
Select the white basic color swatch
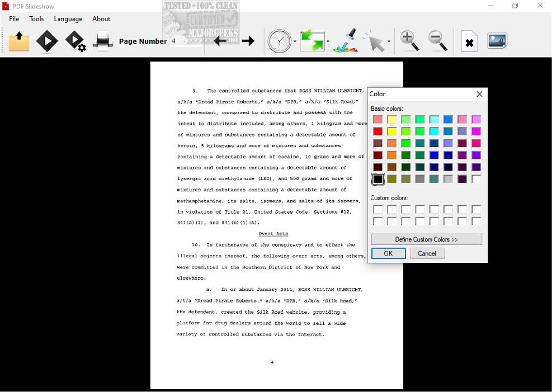[x=476, y=179]
